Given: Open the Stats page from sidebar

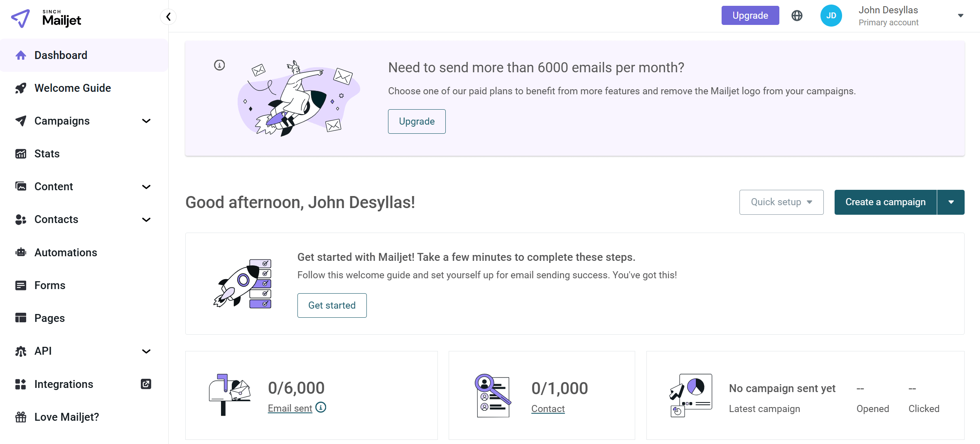Looking at the screenshot, I should point(47,153).
